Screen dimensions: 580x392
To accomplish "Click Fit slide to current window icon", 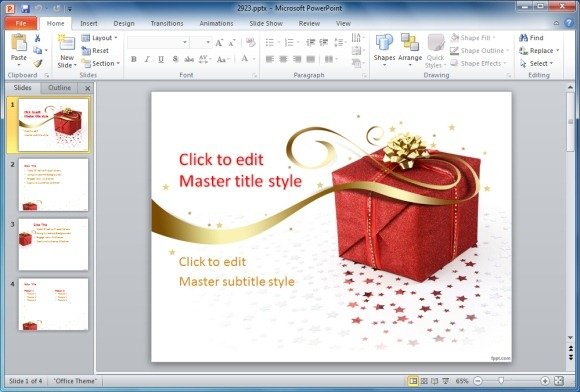I will coord(559,381).
